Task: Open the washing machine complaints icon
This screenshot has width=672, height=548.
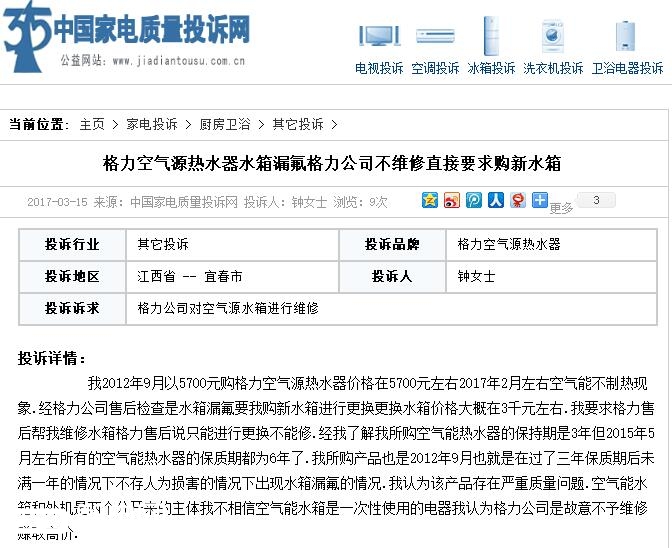Action: (x=552, y=36)
